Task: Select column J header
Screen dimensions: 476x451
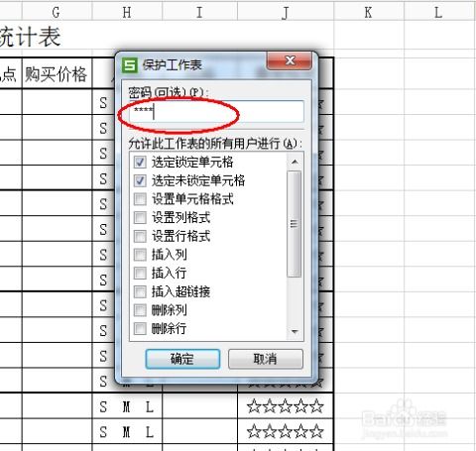Action: click(286, 13)
